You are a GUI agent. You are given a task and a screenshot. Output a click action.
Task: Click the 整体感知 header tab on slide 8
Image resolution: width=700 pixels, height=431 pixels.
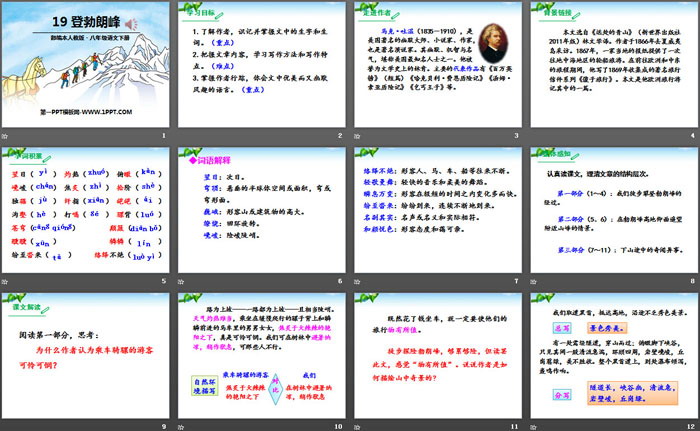(550, 154)
